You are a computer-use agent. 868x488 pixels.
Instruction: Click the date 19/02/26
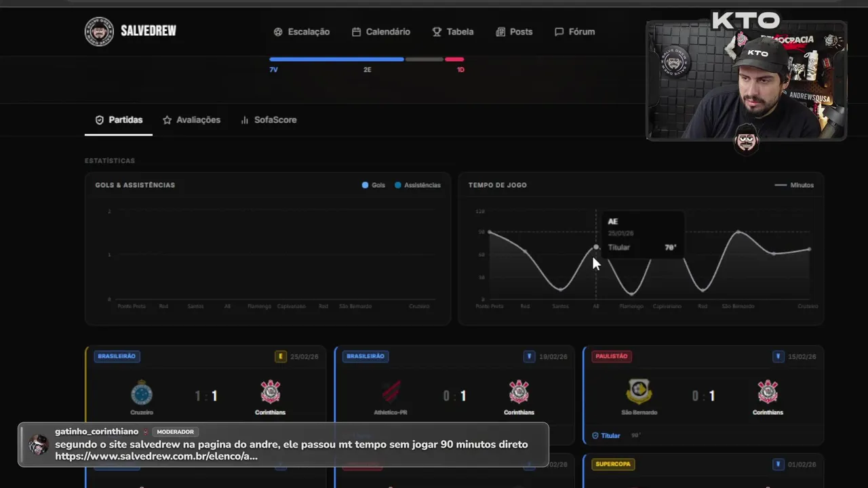coord(553,357)
